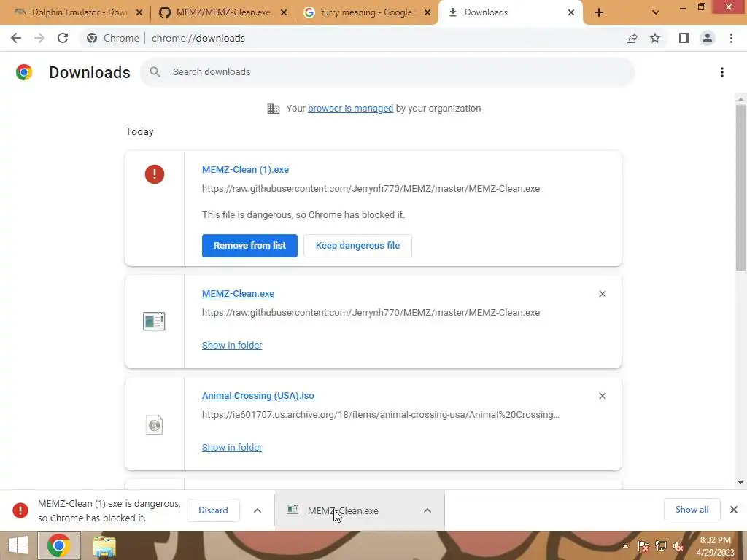747x560 pixels.
Task: Remove Animal Crossing (USA).iso entry from list
Action: [x=602, y=396]
